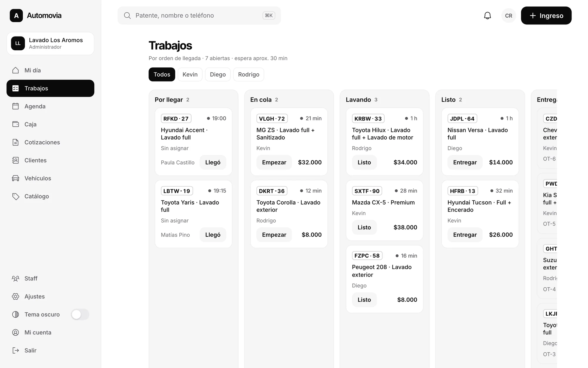Click the $38.000 price

(x=405, y=228)
